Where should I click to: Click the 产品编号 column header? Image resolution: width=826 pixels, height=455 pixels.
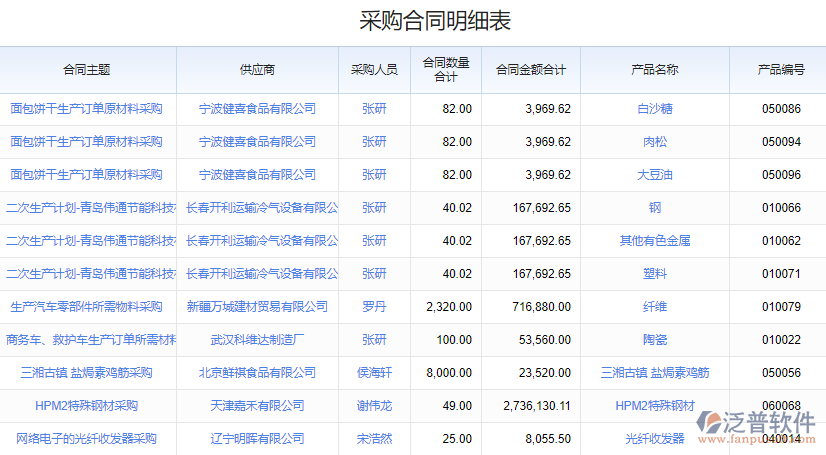[x=781, y=70]
